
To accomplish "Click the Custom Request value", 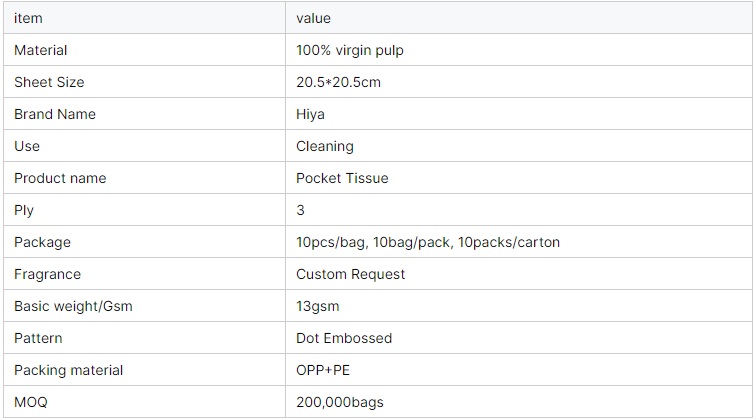I will click(x=351, y=274).
